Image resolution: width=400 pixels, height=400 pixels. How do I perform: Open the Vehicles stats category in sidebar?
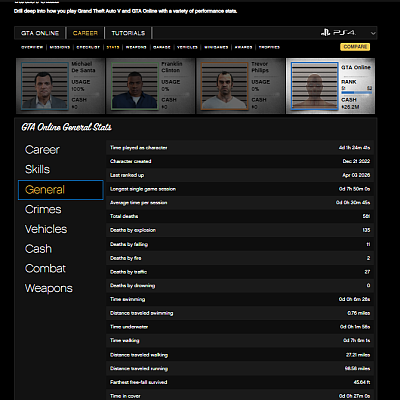click(46, 229)
